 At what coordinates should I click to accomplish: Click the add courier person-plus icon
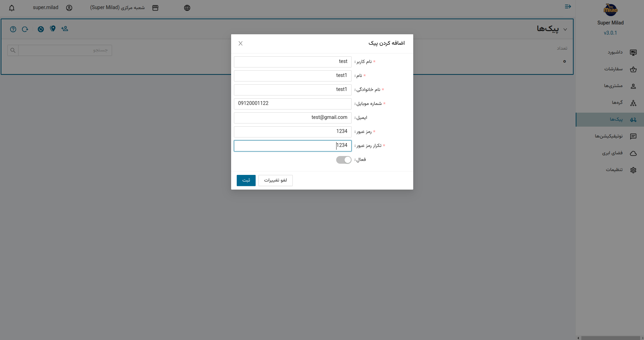coord(64,29)
